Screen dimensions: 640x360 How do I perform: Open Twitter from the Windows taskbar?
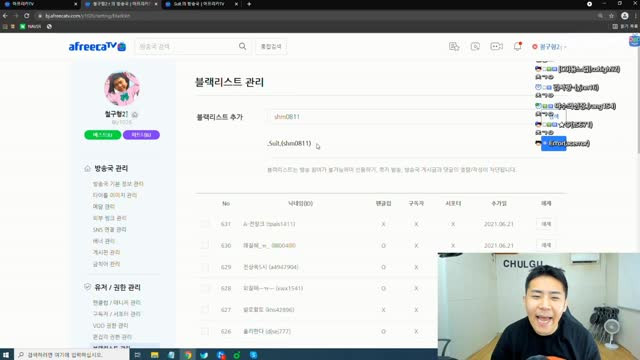204,355
